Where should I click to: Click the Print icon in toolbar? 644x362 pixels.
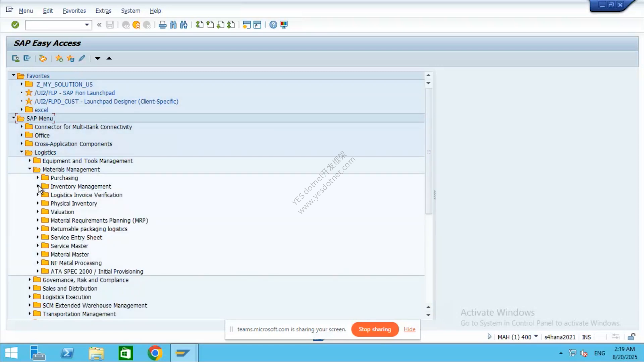click(x=163, y=25)
